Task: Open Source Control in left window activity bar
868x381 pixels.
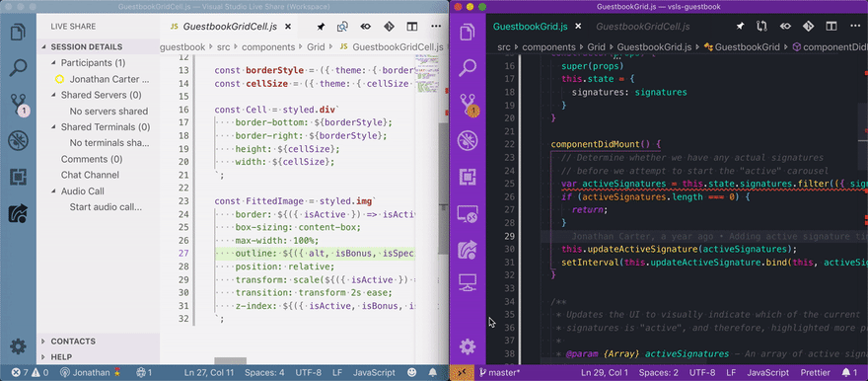Action: coord(18,104)
